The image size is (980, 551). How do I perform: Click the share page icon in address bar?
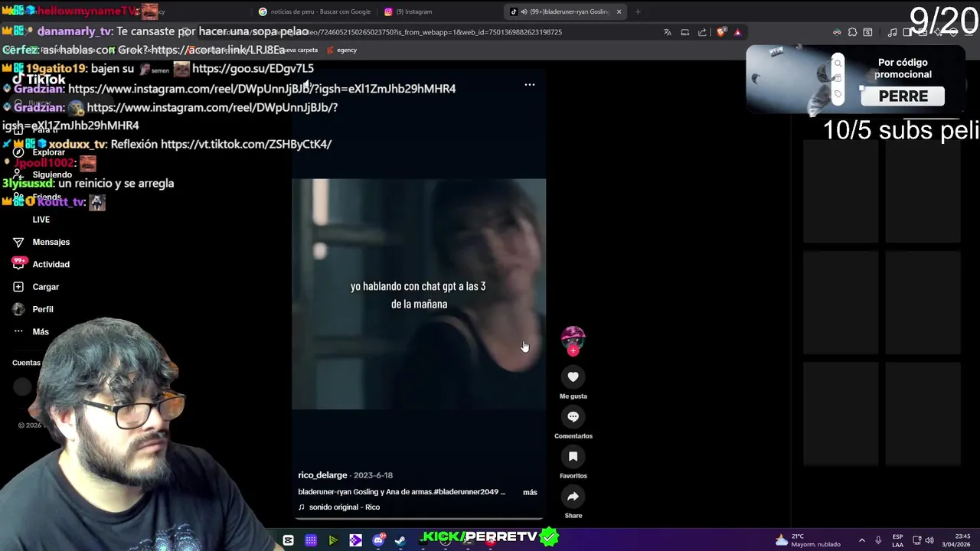[702, 32]
